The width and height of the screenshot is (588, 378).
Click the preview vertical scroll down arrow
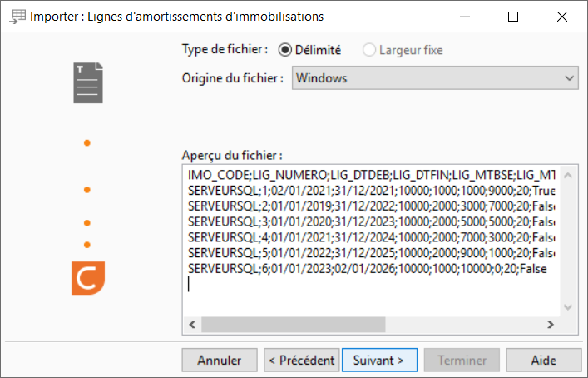pos(568,307)
